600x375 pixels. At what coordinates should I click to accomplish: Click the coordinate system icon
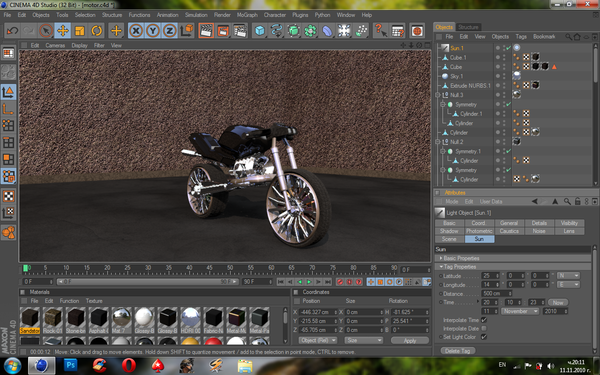click(187, 31)
